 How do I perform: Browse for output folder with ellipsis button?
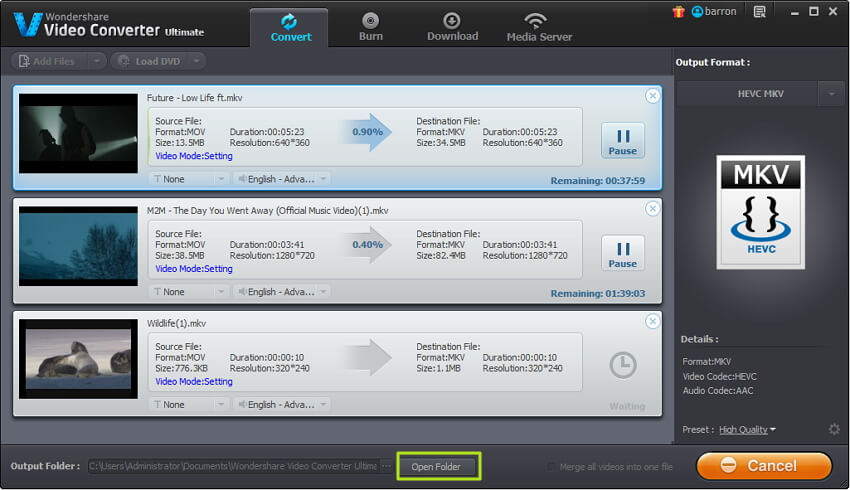(x=386, y=466)
